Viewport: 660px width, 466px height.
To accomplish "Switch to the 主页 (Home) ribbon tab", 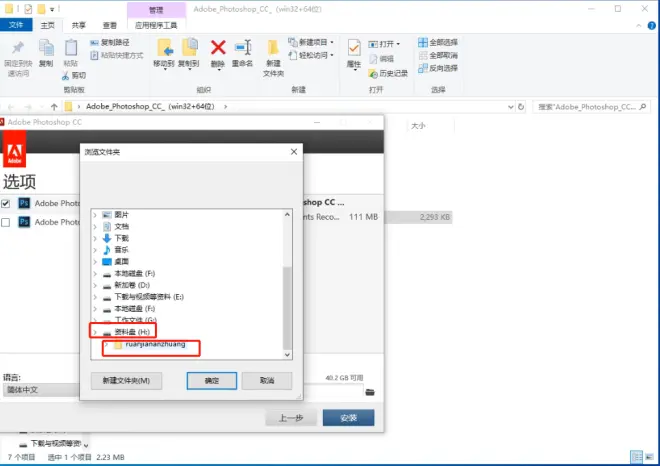I will point(48,25).
